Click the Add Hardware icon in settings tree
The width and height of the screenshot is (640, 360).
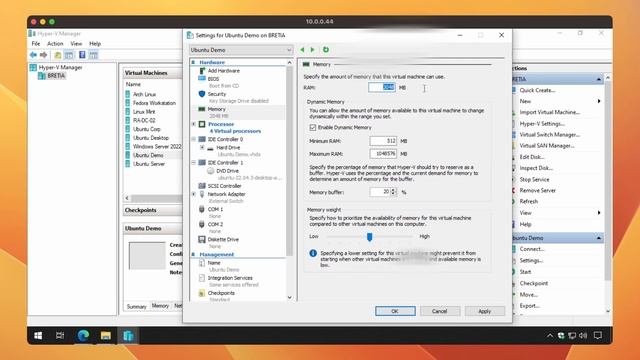202,71
